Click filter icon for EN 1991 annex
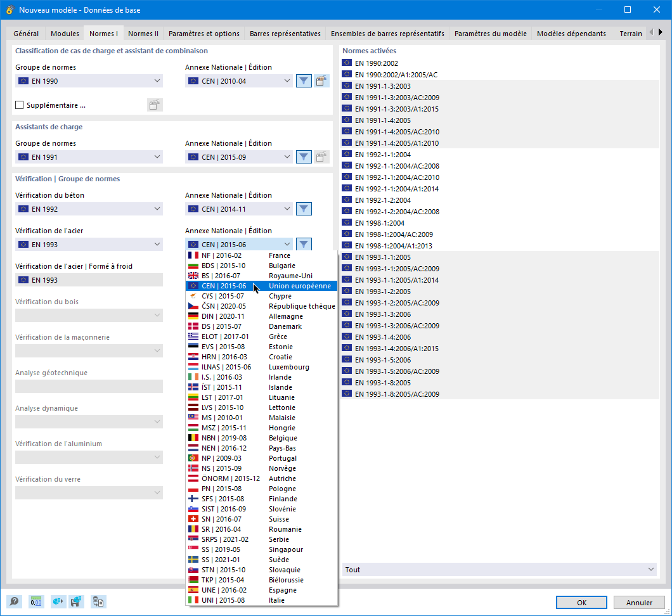 coord(304,157)
